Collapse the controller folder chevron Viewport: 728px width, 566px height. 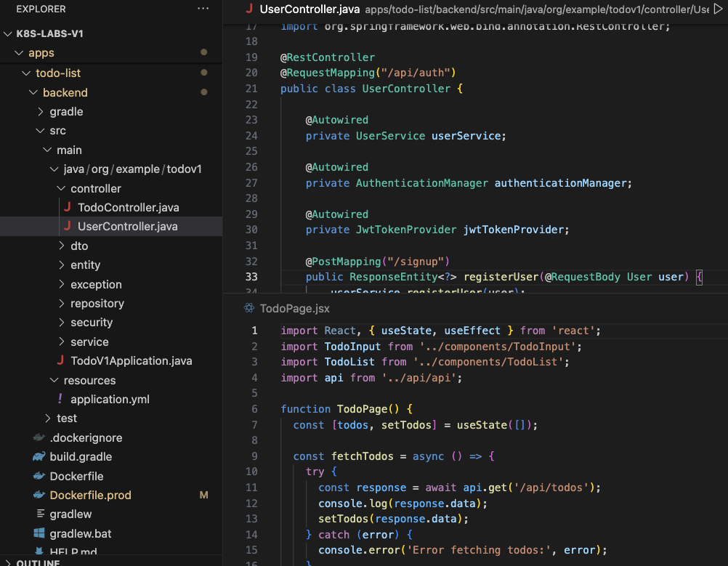click(x=61, y=188)
